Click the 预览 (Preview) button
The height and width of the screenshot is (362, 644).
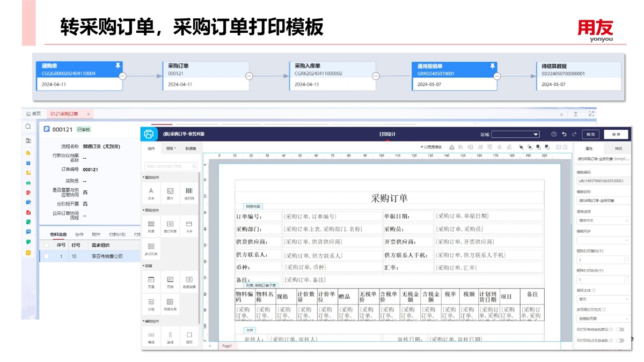click(590, 134)
